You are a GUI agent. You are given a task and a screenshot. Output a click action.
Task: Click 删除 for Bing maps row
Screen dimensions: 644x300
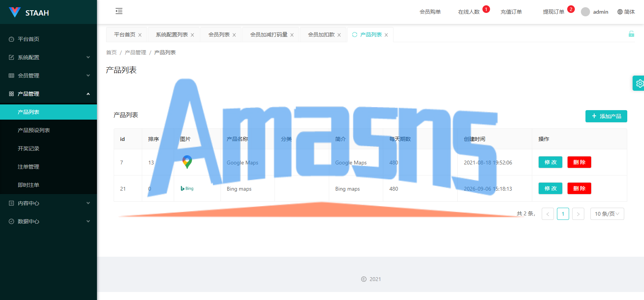579,188
